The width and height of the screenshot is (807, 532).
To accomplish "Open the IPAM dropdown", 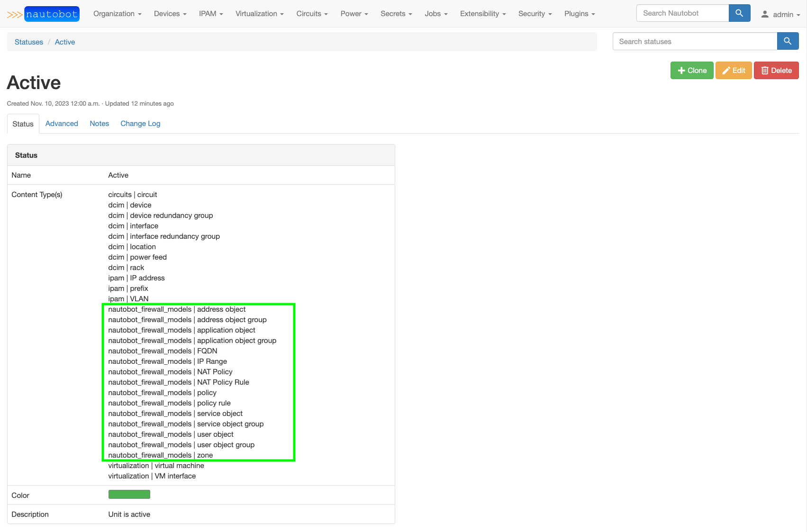I will [x=211, y=14].
